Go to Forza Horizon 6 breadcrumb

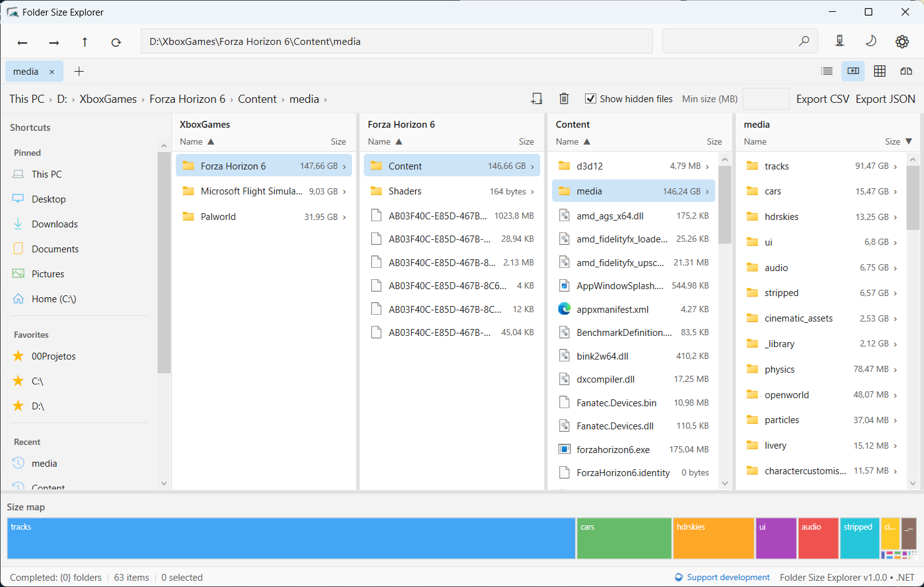click(x=187, y=99)
